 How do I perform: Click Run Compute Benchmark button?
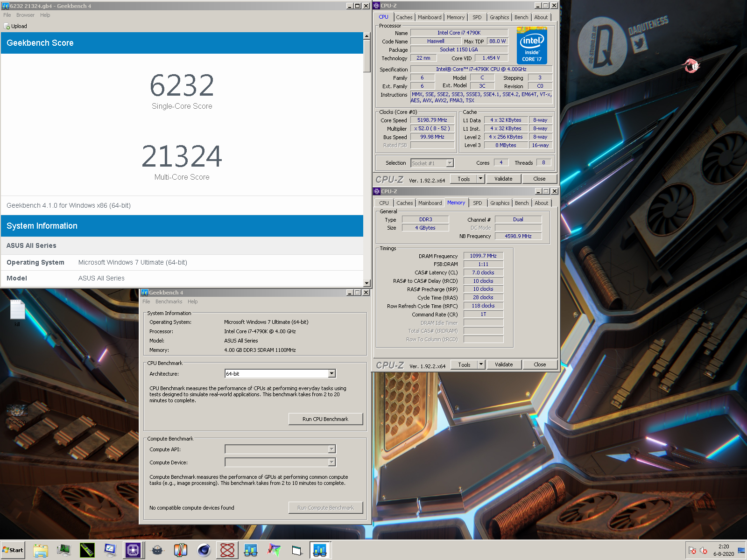point(325,508)
